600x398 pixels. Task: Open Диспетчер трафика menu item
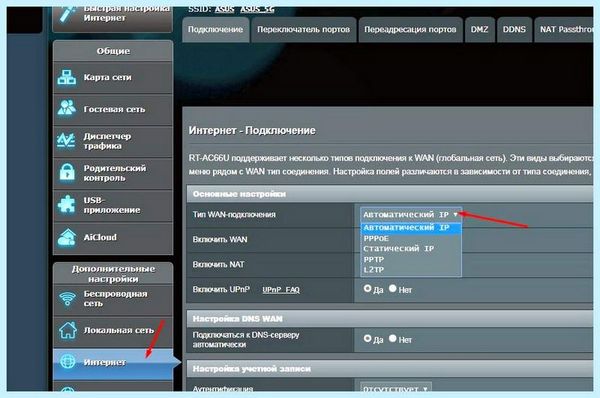click(x=113, y=141)
